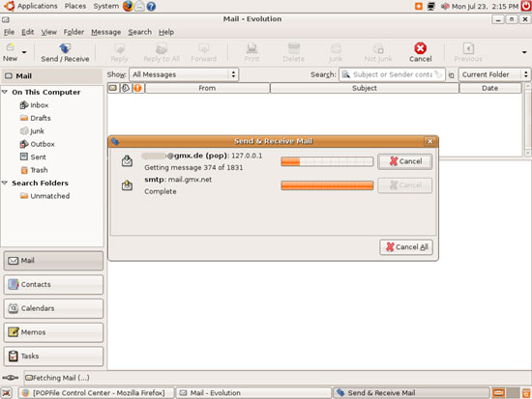Select the Unmatched search folder
The height and width of the screenshot is (399, 532).
44,196
